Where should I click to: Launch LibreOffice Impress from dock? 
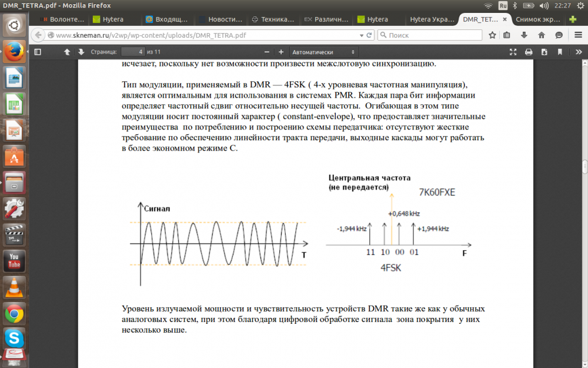pos(14,130)
